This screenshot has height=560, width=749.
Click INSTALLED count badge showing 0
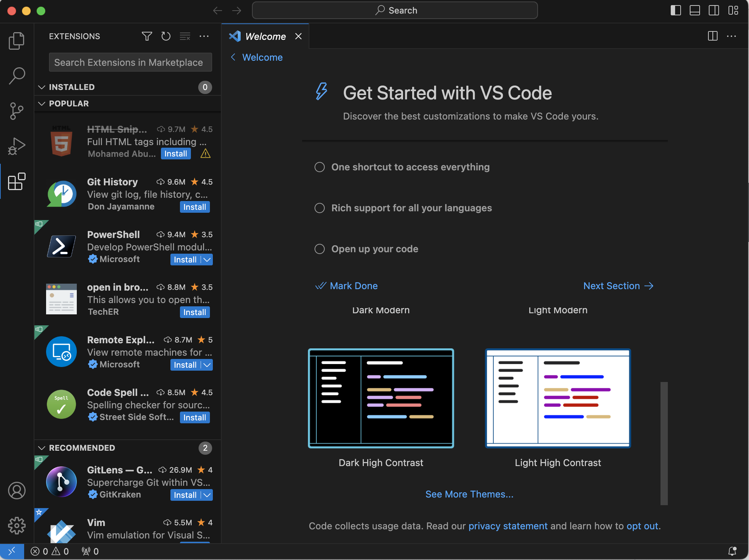coord(205,87)
